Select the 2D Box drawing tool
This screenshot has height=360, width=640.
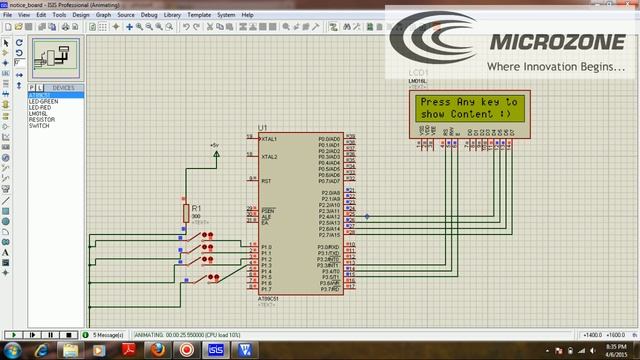point(6,211)
